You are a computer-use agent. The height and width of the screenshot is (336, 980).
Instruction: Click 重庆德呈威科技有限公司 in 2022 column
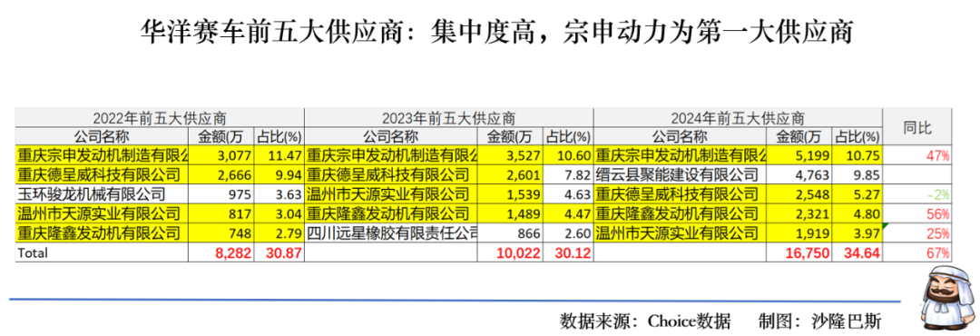click(102, 174)
